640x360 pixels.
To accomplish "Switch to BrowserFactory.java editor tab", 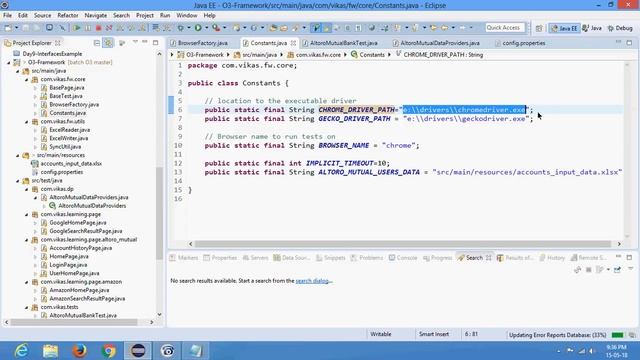I will tap(203, 43).
